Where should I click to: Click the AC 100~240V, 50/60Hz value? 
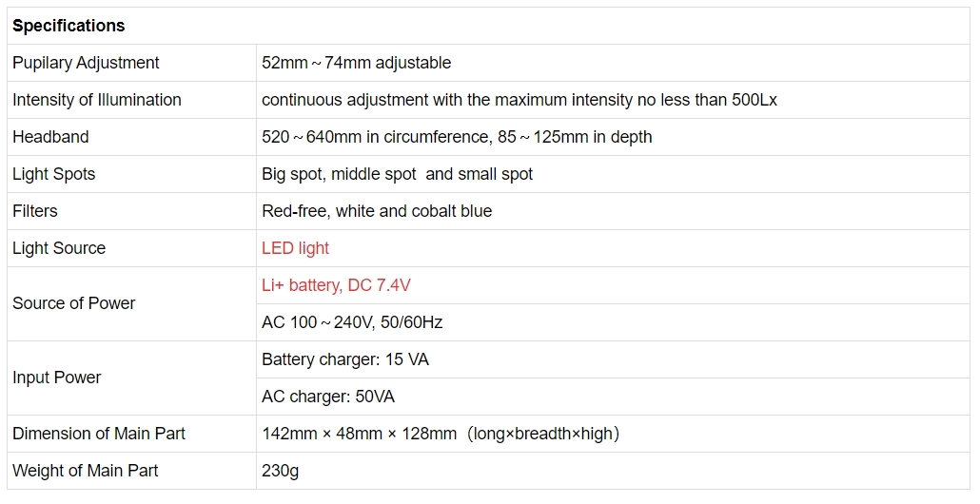click(352, 322)
